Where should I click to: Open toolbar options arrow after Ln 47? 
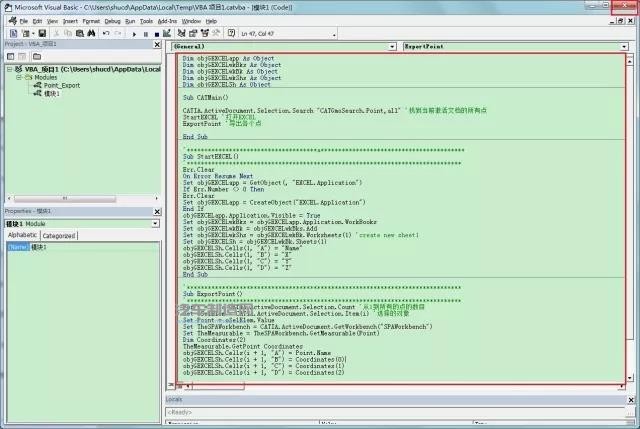334,35
